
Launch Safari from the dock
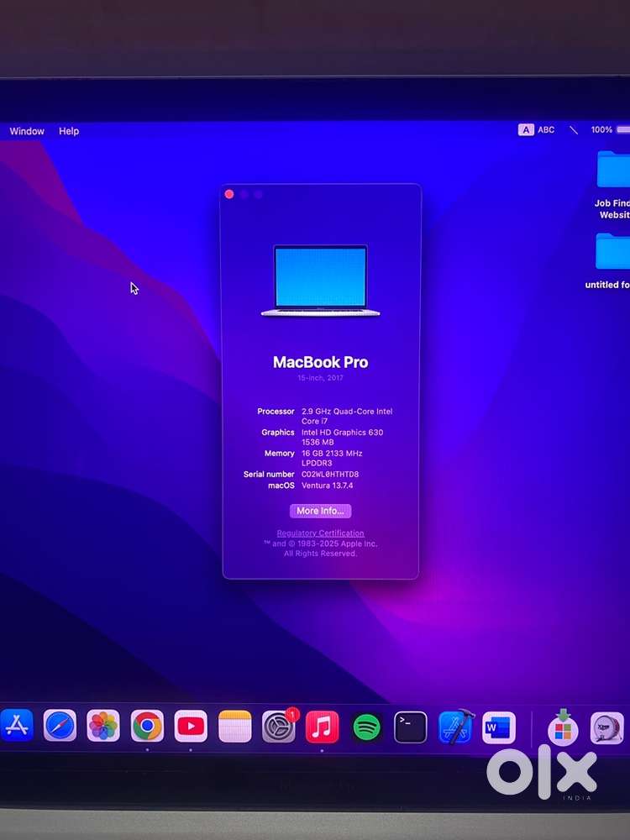[60, 726]
